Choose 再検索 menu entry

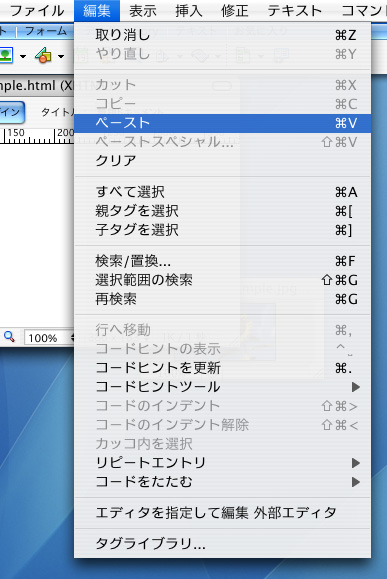click(222, 299)
